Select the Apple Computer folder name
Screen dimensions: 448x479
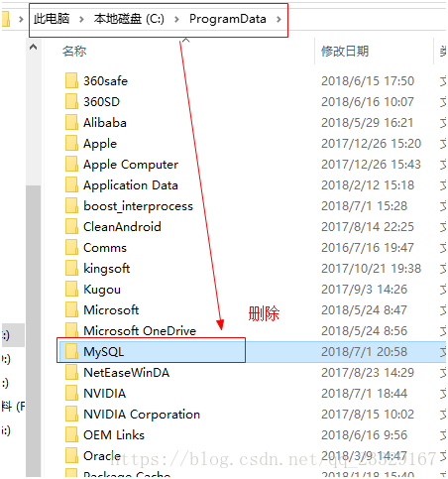[131, 165]
